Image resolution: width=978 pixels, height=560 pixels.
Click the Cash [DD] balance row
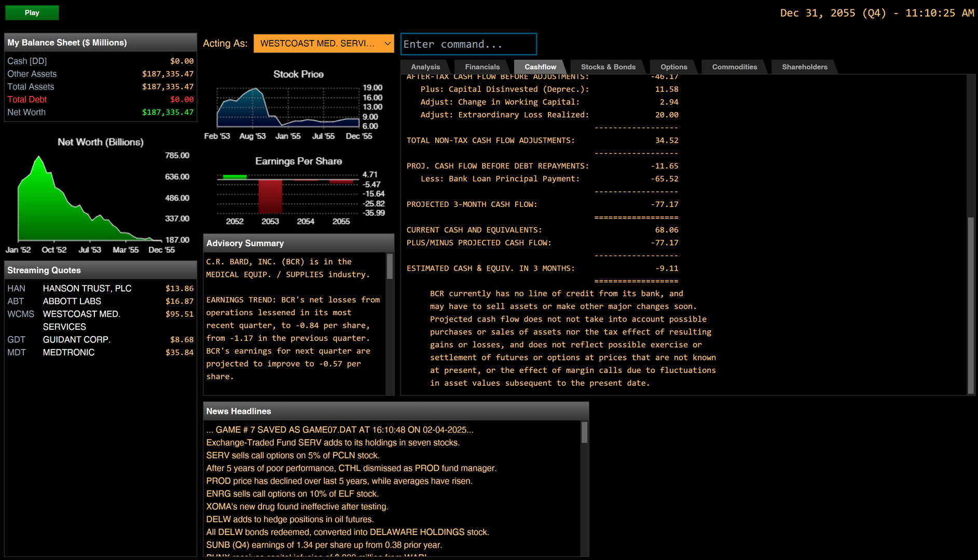[100, 61]
